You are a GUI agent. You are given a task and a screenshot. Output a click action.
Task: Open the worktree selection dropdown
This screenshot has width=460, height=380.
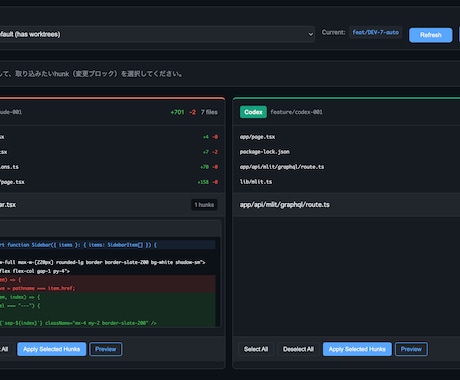pos(157,34)
